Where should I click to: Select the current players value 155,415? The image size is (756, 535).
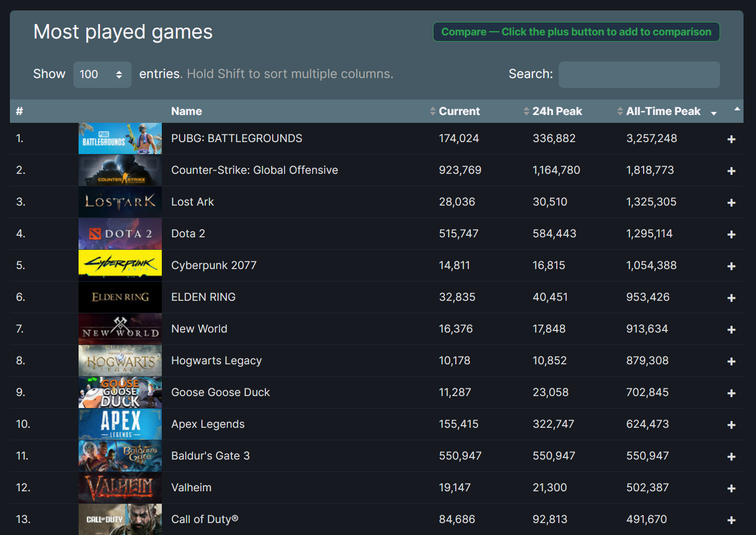458,424
